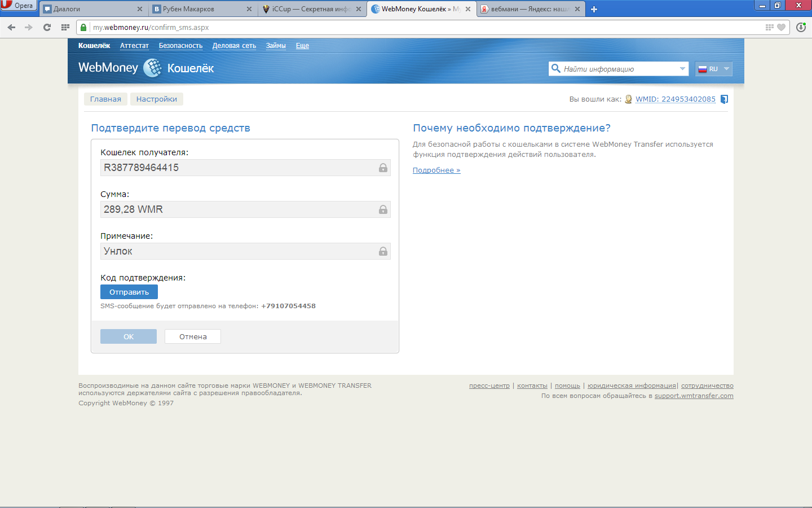Click lock icon in recipient wallet field

pos(383,168)
